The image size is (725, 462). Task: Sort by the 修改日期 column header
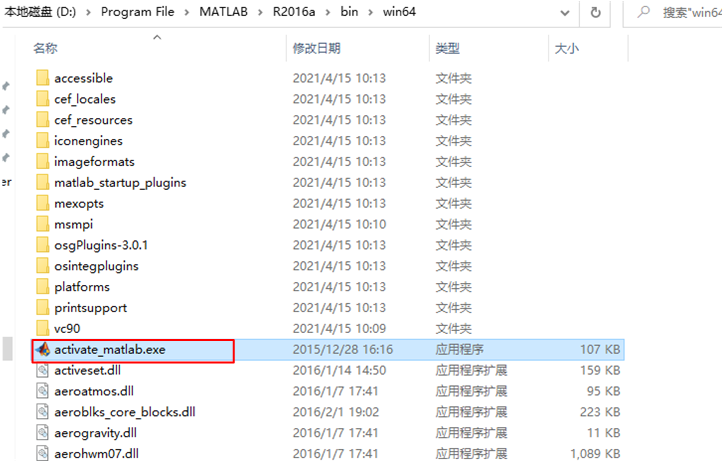click(x=316, y=48)
